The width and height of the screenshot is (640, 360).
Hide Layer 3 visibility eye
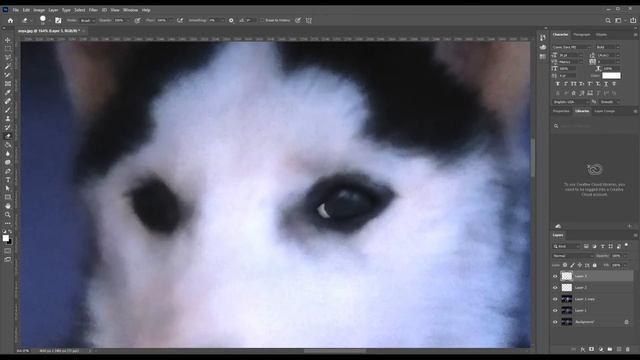pyautogui.click(x=555, y=276)
